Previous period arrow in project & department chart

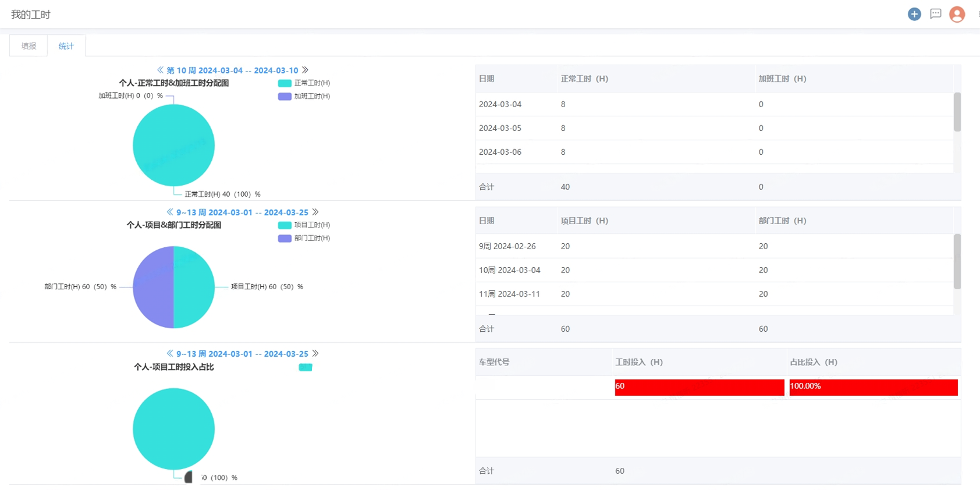[170, 212]
